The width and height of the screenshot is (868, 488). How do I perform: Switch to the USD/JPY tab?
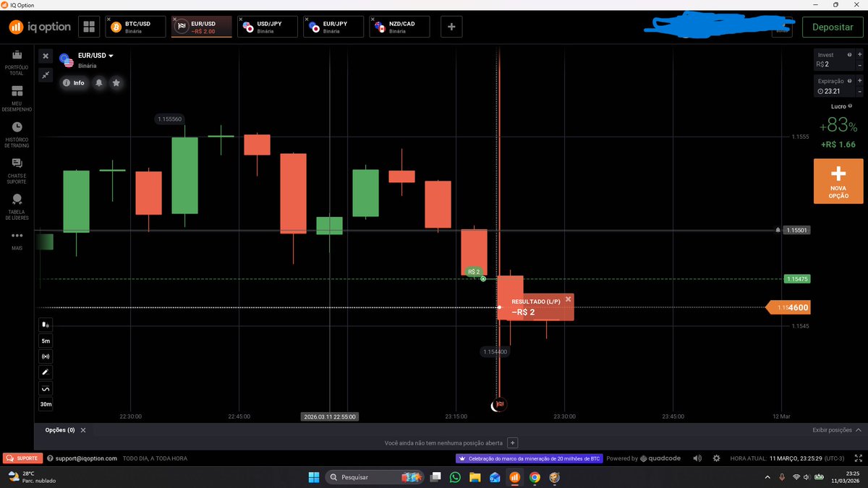click(268, 27)
